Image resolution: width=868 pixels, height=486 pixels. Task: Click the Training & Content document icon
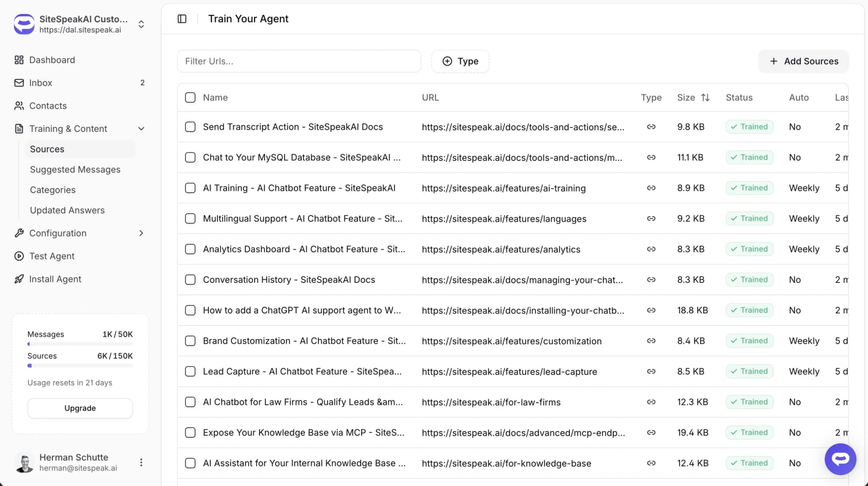[x=19, y=129]
